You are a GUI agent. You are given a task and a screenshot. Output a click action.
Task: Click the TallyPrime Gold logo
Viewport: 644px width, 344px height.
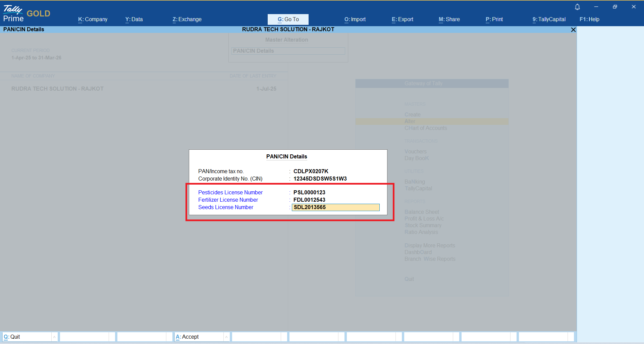coord(26,14)
